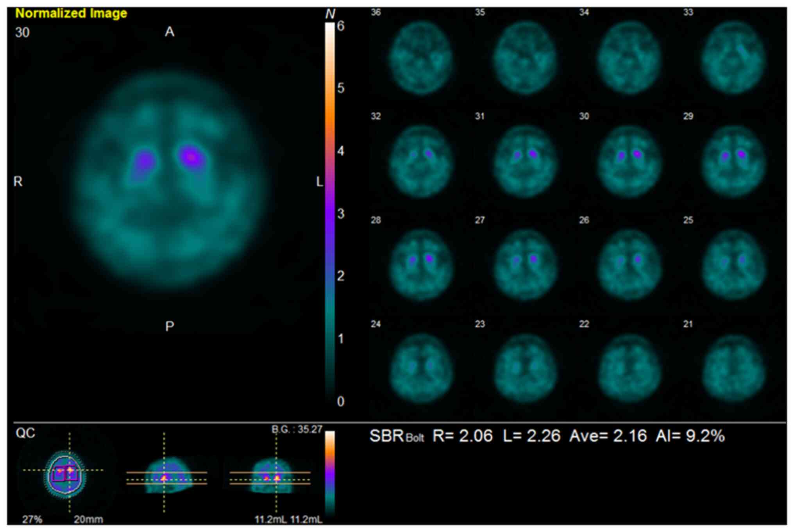Click the left striatum hotspot in main image
The width and height of the screenshot is (794, 532).
click(x=191, y=156)
